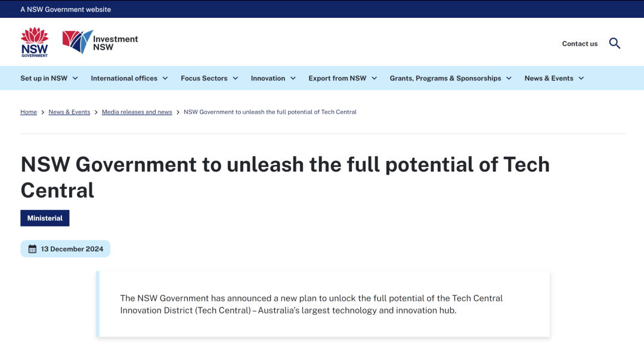Image resolution: width=644 pixels, height=351 pixels.
Task: Click the Investment NSW logo
Action: (x=100, y=42)
